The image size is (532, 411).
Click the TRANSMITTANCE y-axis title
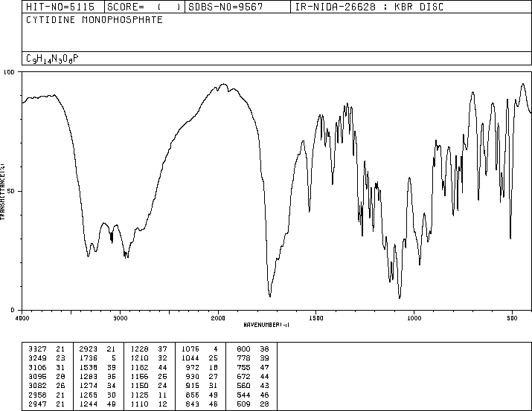2,192
